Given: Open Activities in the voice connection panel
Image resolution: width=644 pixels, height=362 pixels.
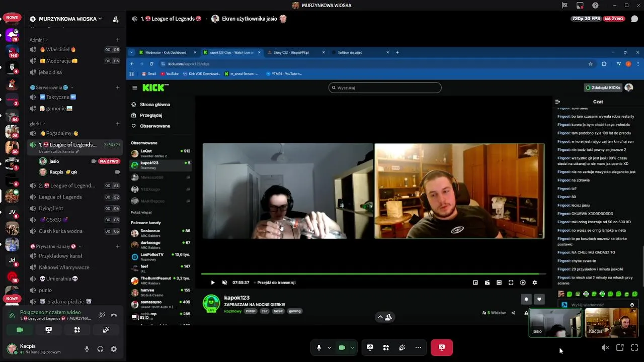Looking at the screenshot, I should [x=77, y=330].
